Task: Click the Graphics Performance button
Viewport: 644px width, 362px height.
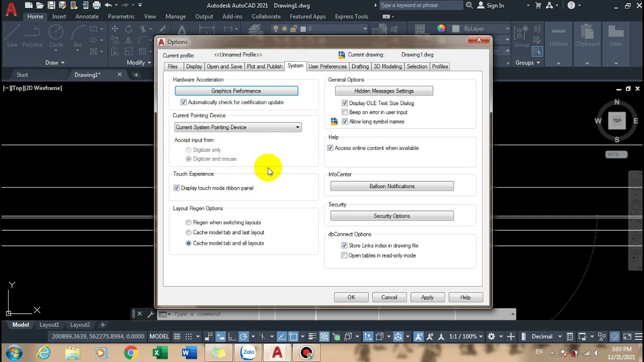Action: [236, 91]
